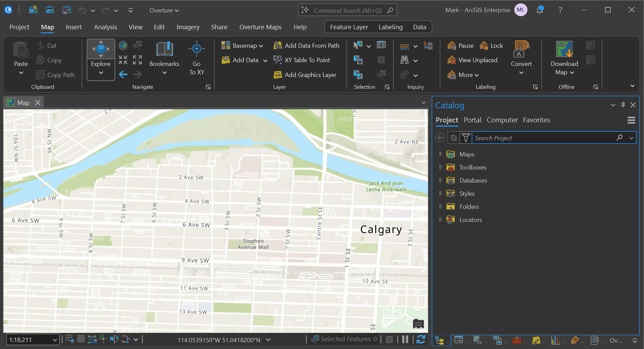644x349 pixels.
Task: Click the notifications bell icon
Action: (540, 10)
